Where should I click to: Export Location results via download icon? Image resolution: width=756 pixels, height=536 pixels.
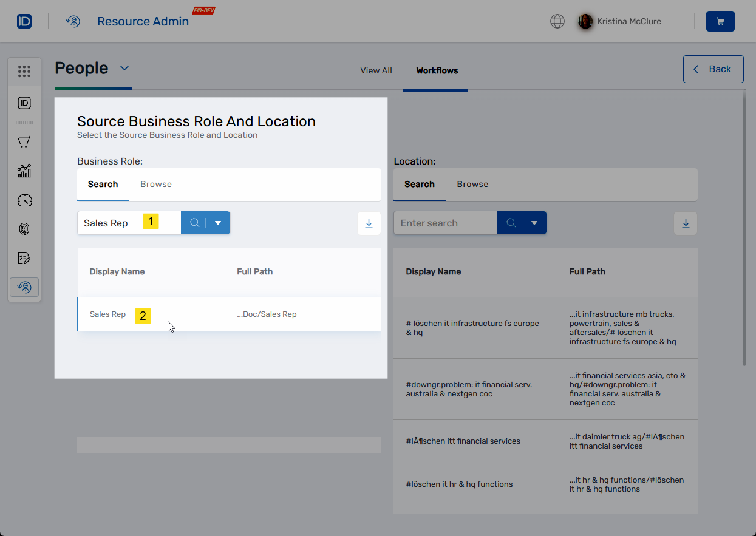(686, 223)
